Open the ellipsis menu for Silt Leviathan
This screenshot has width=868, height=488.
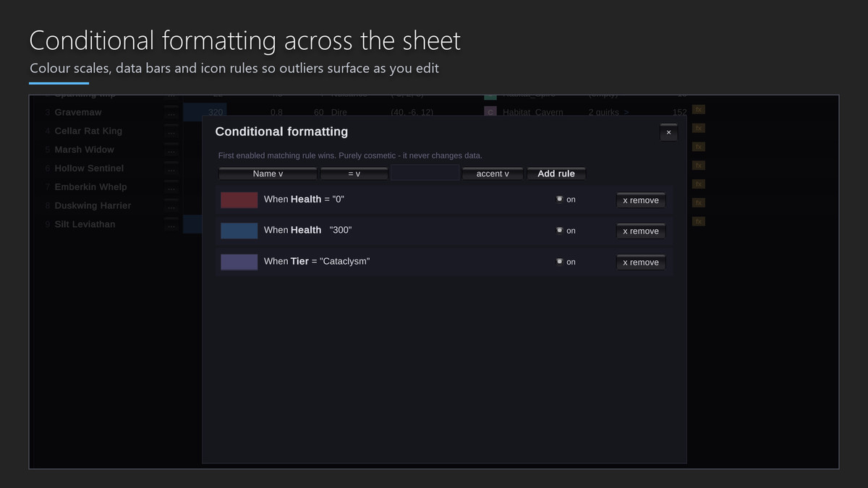coord(171,226)
